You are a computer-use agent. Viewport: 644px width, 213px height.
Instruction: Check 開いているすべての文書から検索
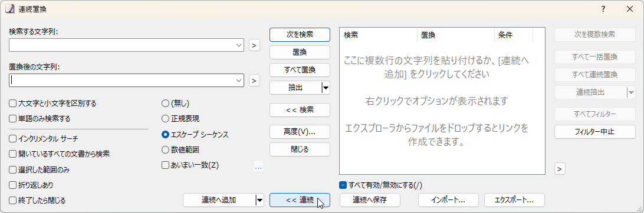(x=59, y=154)
